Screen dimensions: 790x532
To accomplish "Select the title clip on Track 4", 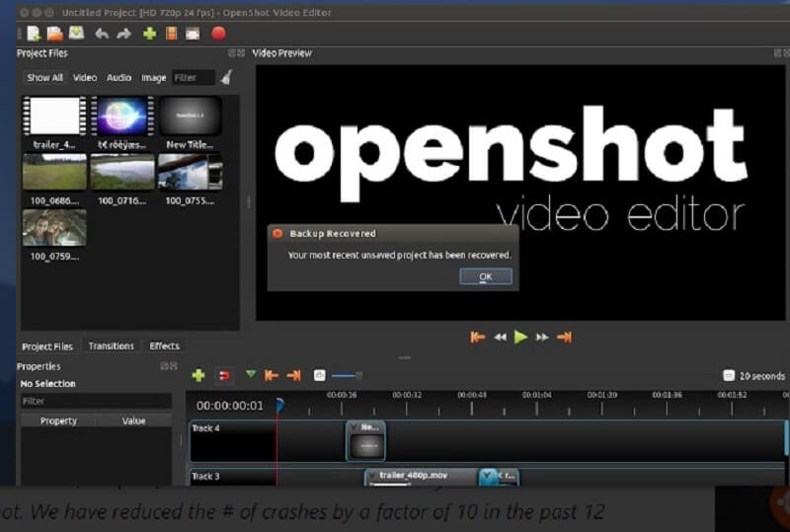I will 366,441.
